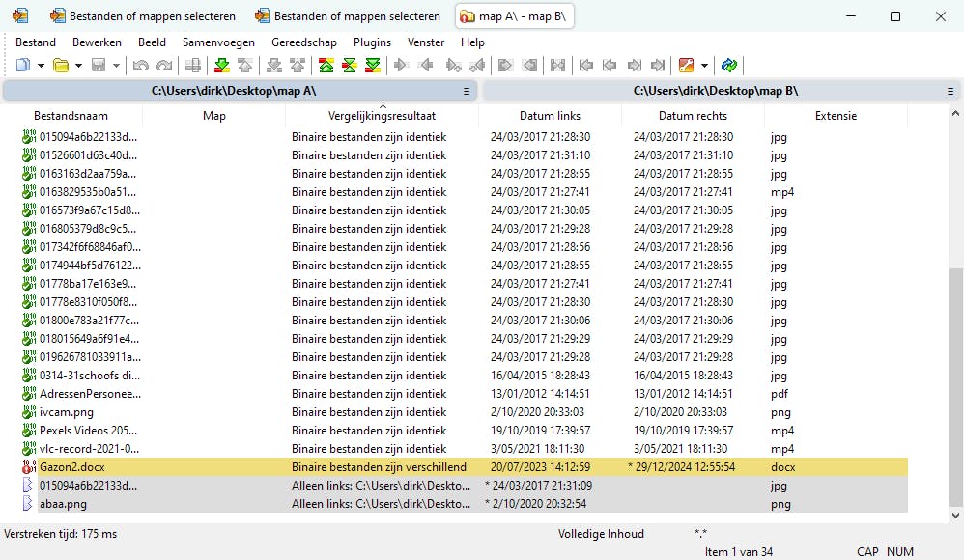Click the New document toolbar icon
964x560 pixels.
[x=23, y=66]
